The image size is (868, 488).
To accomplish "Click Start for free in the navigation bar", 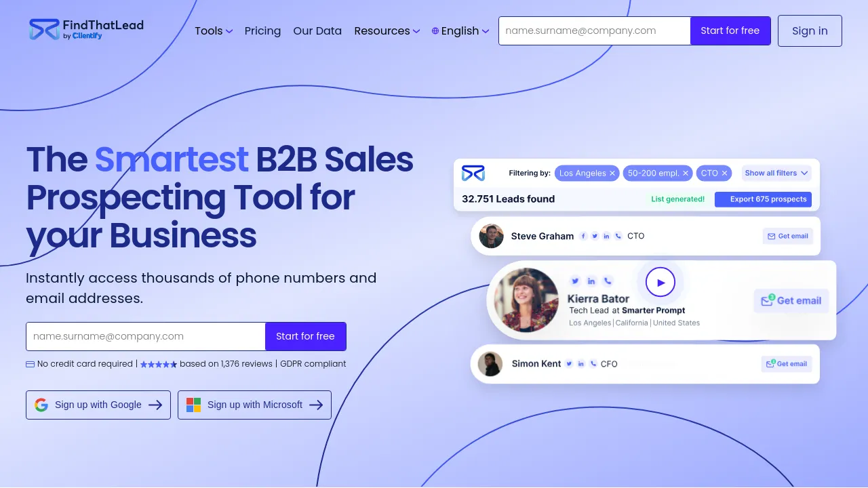I will tap(730, 30).
